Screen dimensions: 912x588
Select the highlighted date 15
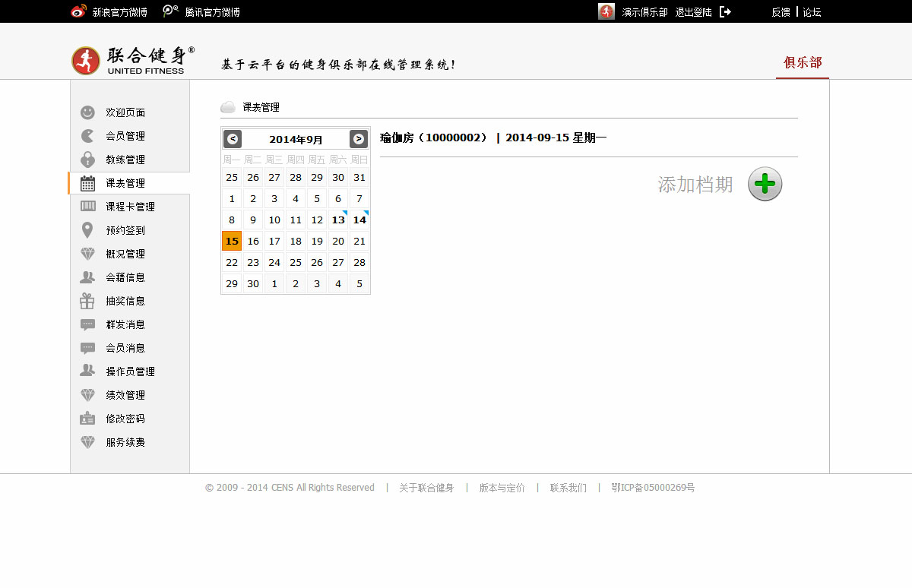tap(232, 241)
